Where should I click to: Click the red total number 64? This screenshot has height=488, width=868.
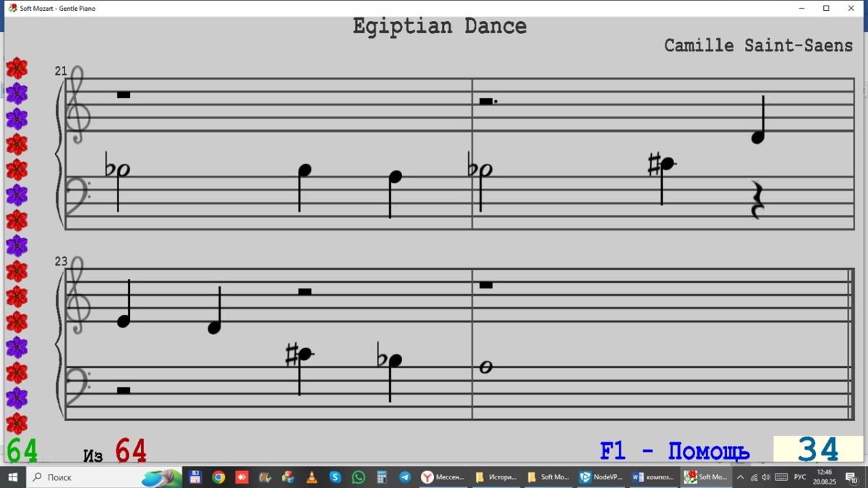point(131,450)
